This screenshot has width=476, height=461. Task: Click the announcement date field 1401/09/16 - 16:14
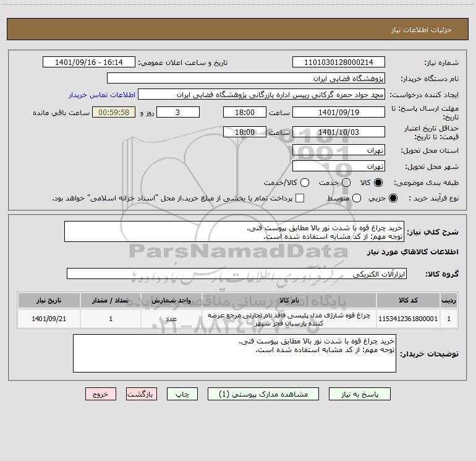88,62
